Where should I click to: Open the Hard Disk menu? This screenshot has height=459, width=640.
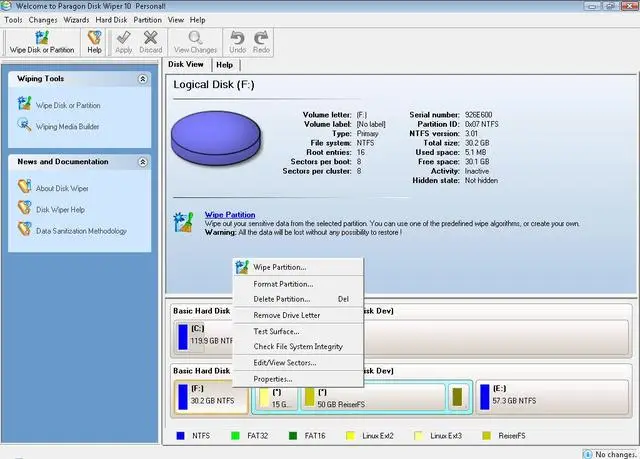(x=111, y=20)
